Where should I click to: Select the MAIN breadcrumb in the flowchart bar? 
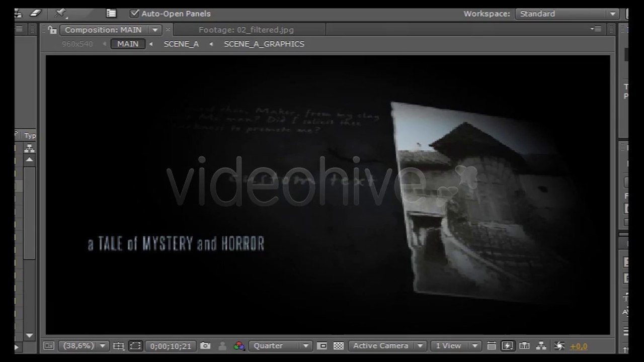[128, 44]
